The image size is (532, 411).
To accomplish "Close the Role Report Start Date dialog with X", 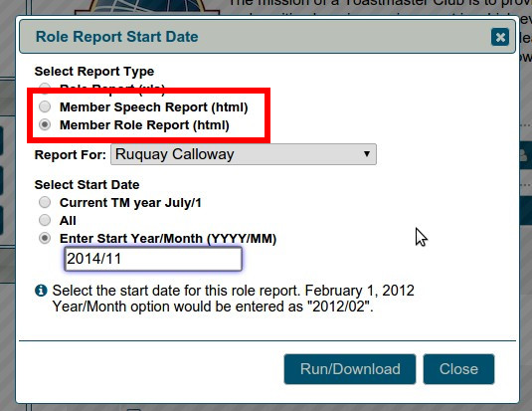I will pos(500,37).
